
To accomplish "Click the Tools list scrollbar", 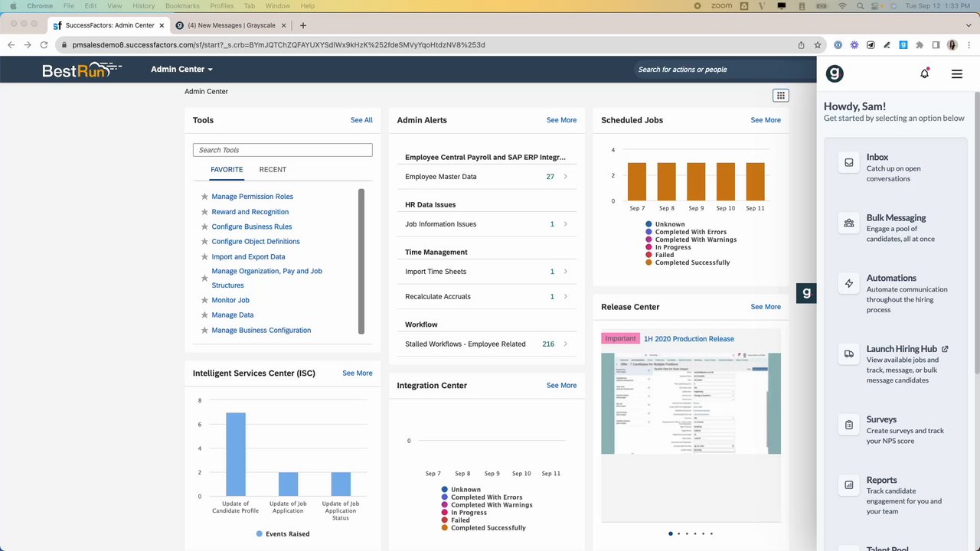I will pyautogui.click(x=361, y=261).
